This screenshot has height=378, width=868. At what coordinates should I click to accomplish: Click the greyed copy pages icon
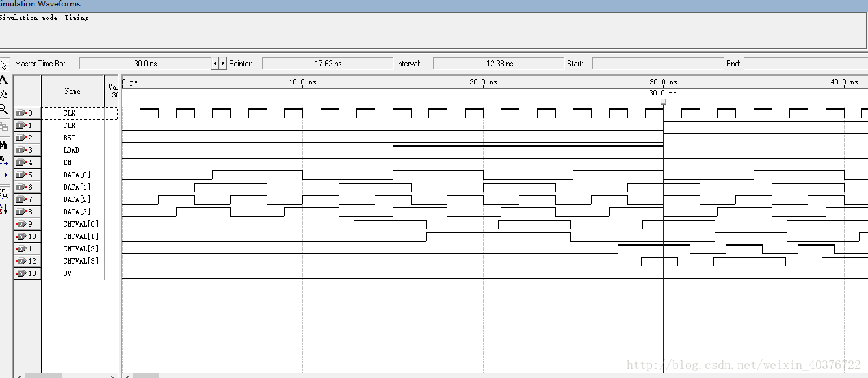click(4, 127)
